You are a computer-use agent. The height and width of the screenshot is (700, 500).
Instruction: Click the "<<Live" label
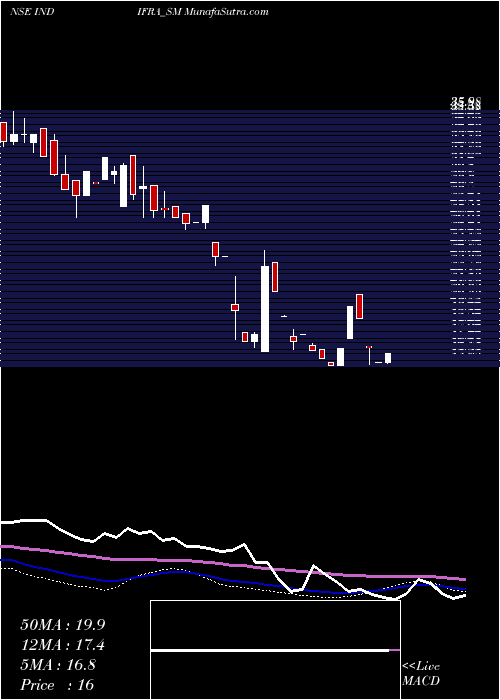421,667
